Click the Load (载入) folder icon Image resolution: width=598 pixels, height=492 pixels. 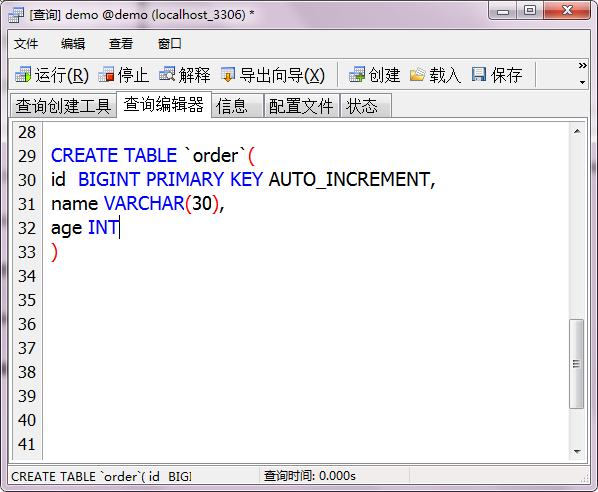[x=418, y=75]
